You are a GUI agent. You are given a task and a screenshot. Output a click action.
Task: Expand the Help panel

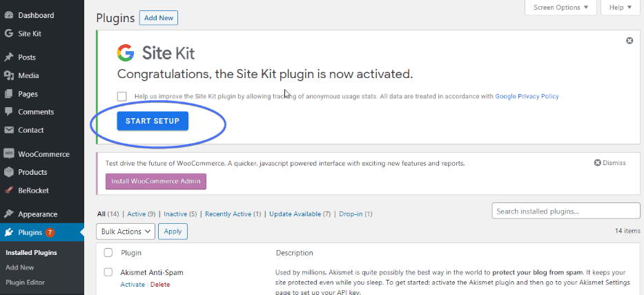[620, 8]
